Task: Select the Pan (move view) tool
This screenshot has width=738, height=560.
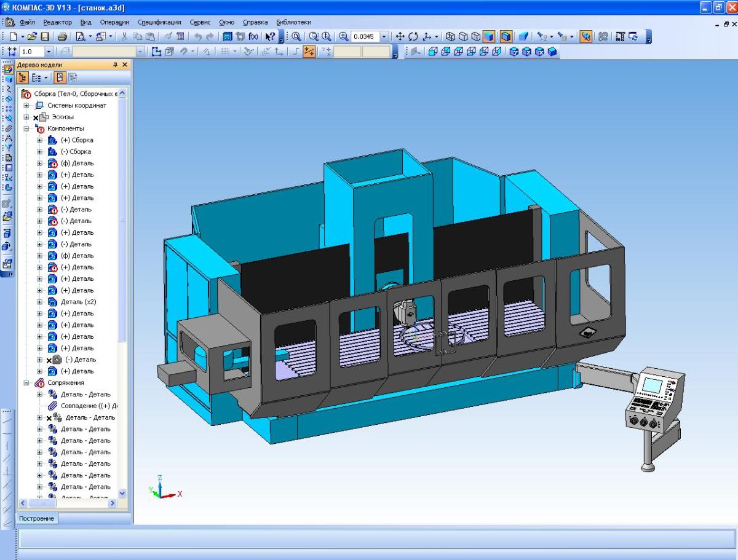Action: click(400, 37)
